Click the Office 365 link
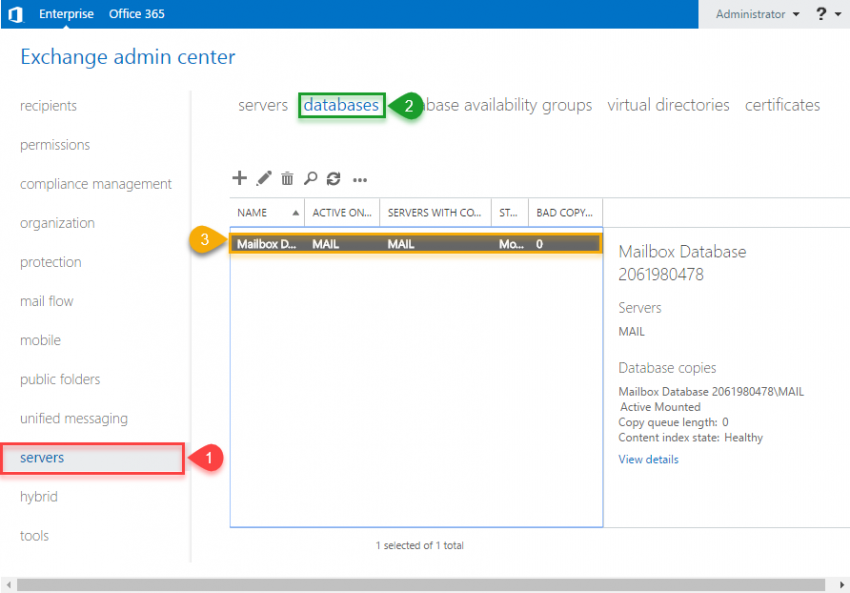The height and width of the screenshot is (593, 850). point(136,14)
